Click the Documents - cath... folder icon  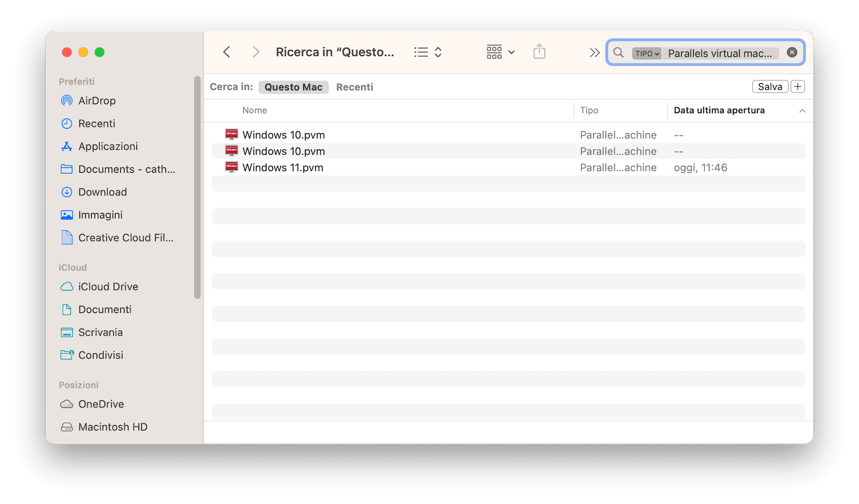click(x=67, y=169)
